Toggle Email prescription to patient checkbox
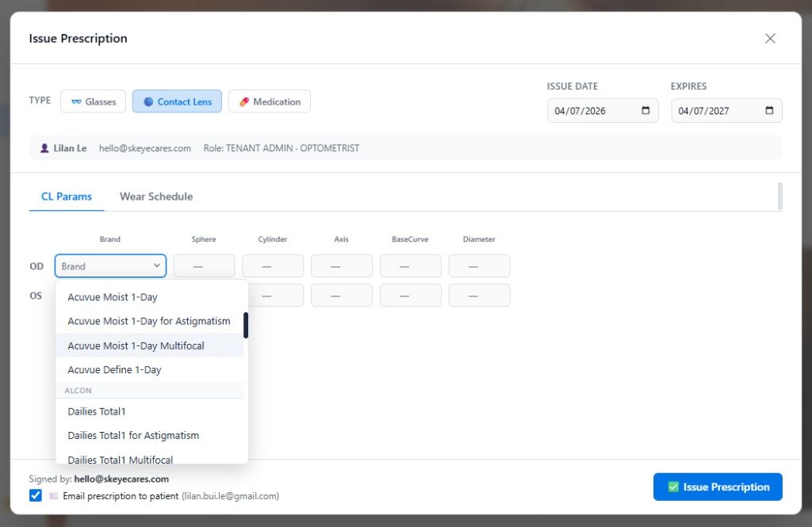Viewport: 812px width, 527px height. pyautogui.click(x=36, y=495)
